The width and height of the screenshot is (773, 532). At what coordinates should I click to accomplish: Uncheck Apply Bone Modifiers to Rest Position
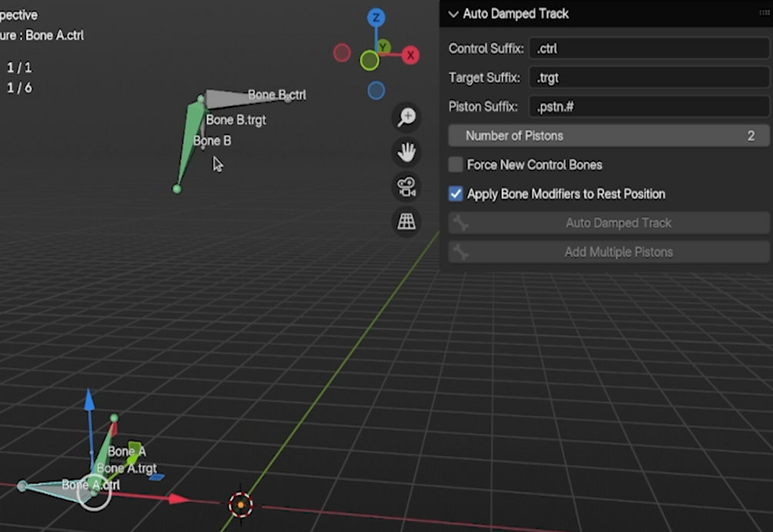coord(456,194)
